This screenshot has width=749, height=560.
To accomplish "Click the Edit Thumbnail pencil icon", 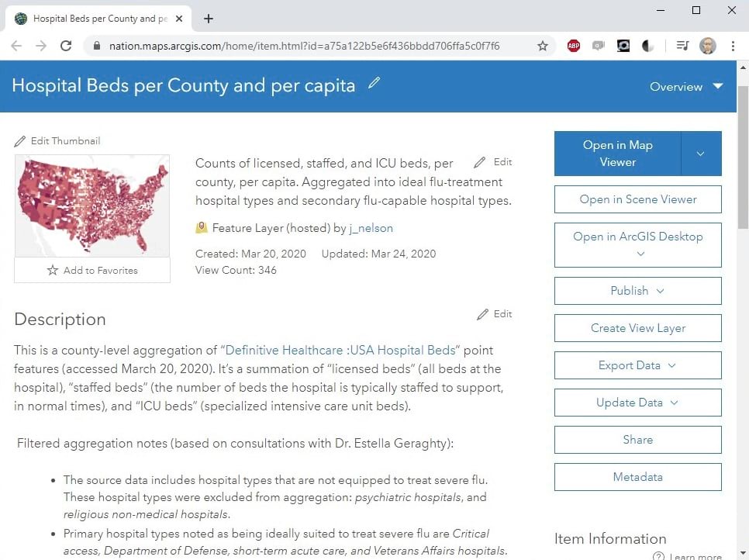I will [19, 141].
